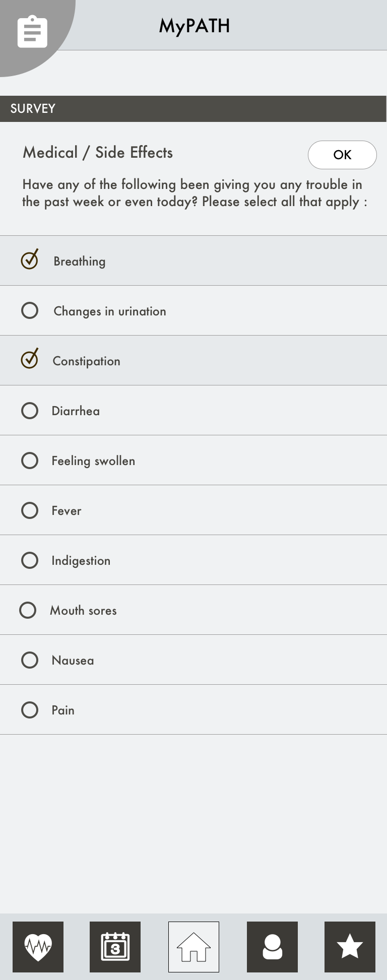Confirm selections with the OK button

click(342, 155)
